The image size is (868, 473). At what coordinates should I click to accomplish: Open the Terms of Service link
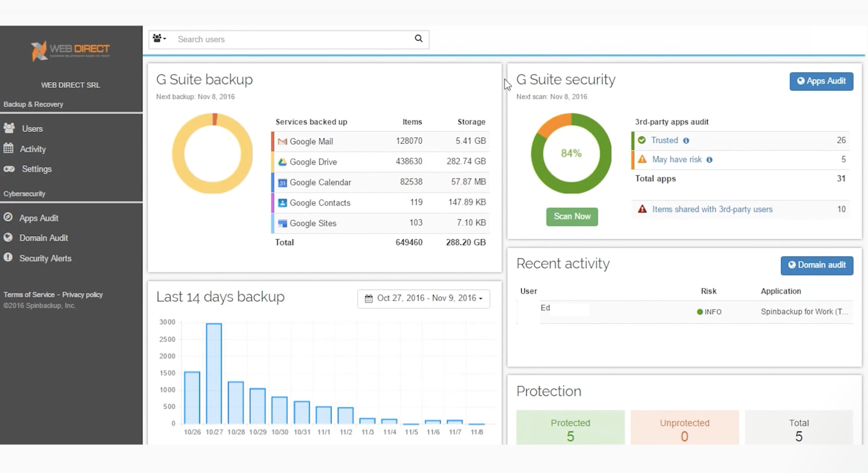point(29,295)
